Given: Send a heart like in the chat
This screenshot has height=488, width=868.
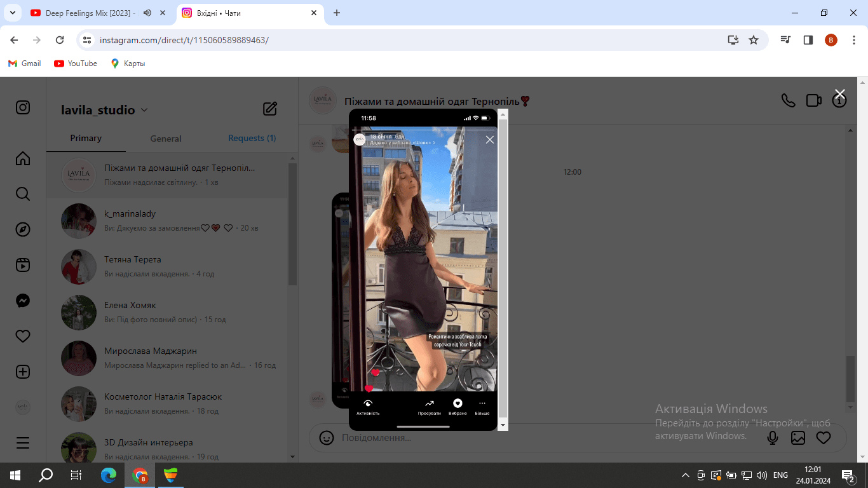Looking at the screenshot, I should [824, 438].
